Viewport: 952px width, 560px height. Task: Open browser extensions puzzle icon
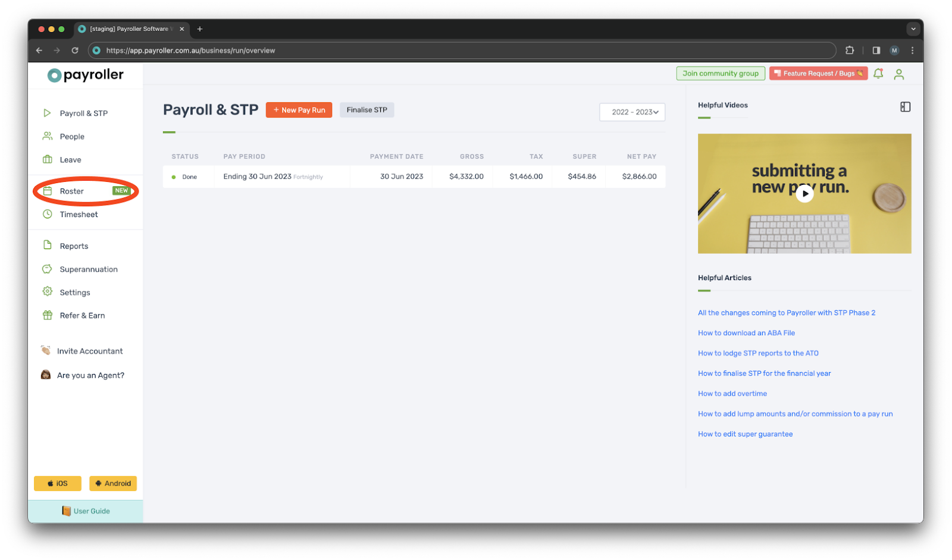850,51
